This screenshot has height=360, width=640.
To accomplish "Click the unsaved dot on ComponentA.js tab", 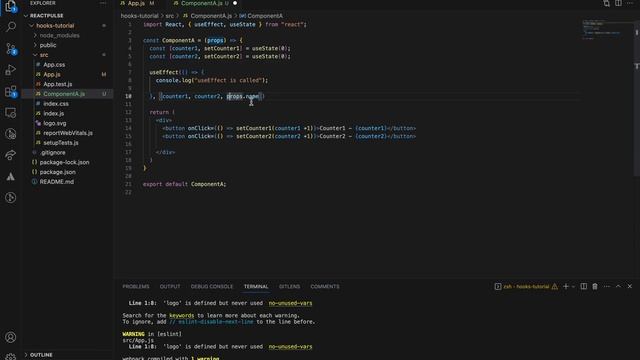I will [x=235, y=3].
